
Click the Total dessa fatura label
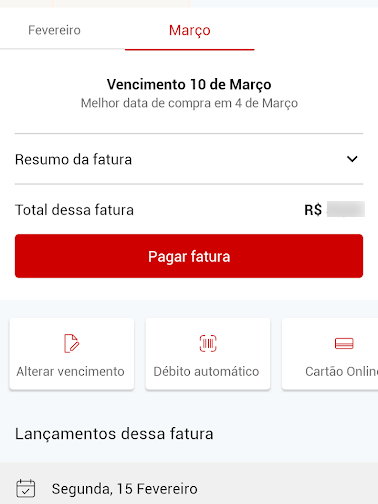[x=74, y=210]
